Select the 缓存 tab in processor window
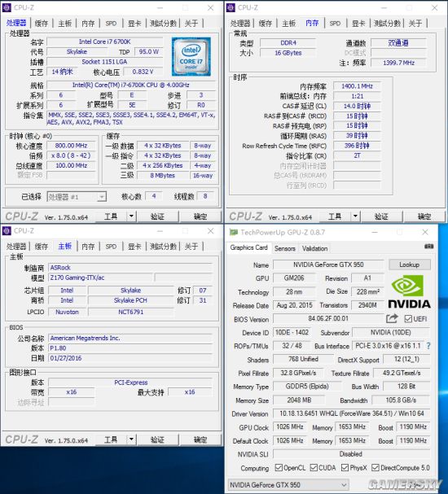Screen dimensions: 448x494 (x=42, y=24)
